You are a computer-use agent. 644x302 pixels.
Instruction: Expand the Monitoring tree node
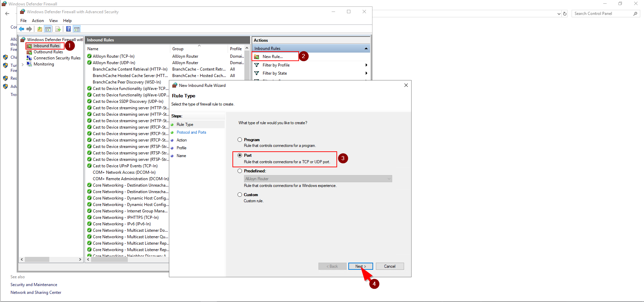22,64
